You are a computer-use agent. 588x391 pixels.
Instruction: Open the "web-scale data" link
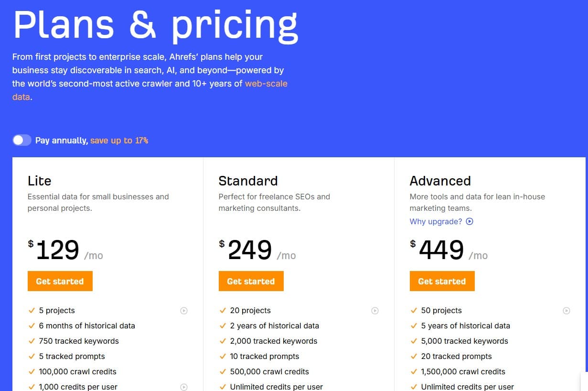pyautogui.click(x=266, y=84)
